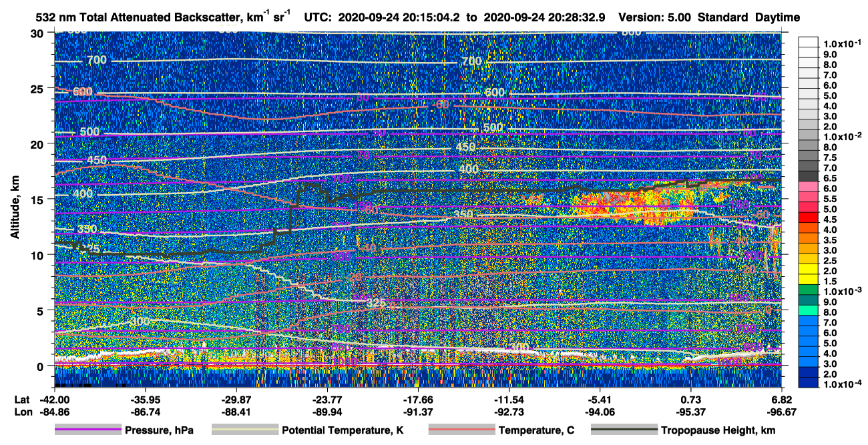The width and height of the screenshot is (868, 445).
Task: Click colorbar label 1.0x10-3
Action: [843, 292]
